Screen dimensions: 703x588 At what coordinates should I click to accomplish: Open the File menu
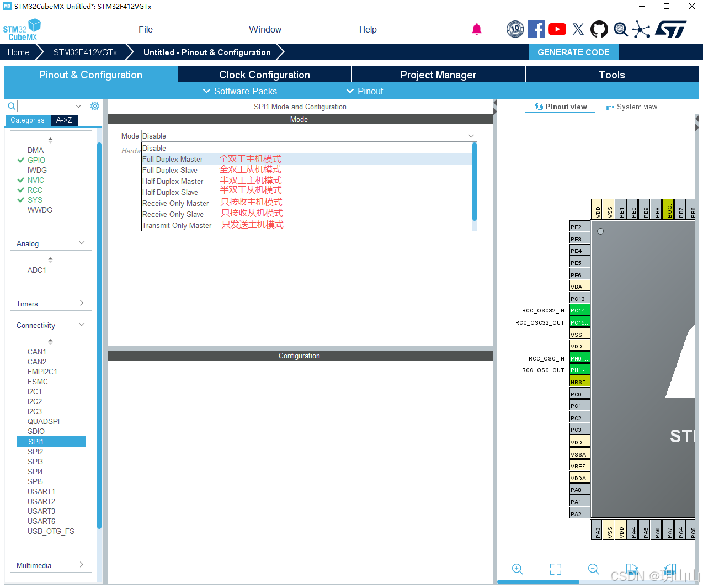click(146, 30)
